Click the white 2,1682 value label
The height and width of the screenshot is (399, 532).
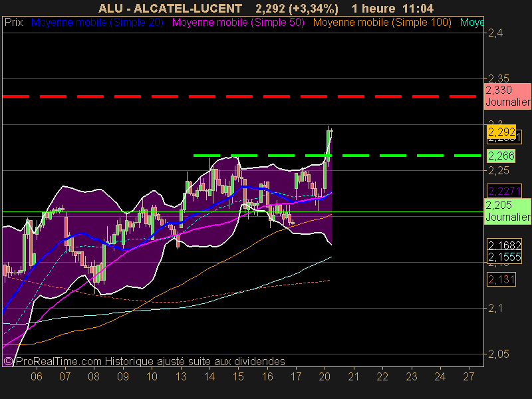click(504, 245)
